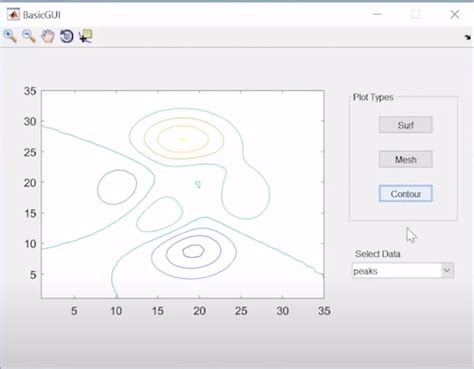Open the Select Data dropdown arrow
Viewport: 474px width, 369px height.
[447, 270]
